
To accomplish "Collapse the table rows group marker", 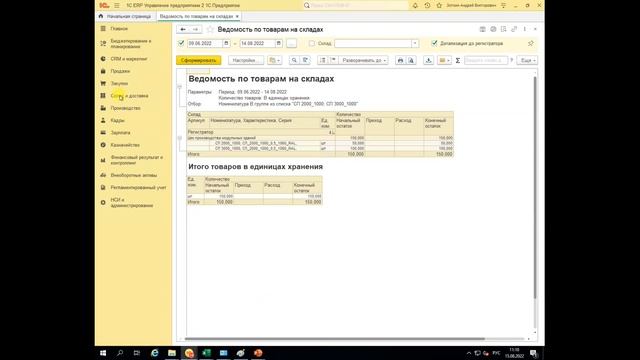I will pyautogui.click(x=180, y=138).
